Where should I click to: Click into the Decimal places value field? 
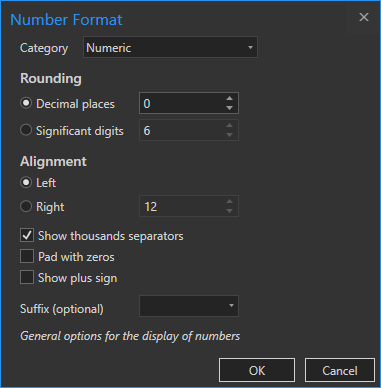click(x=182, y=103)
